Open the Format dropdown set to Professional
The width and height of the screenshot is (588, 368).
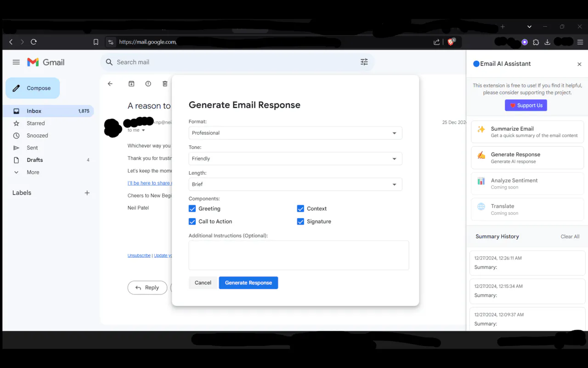(295, 133)
